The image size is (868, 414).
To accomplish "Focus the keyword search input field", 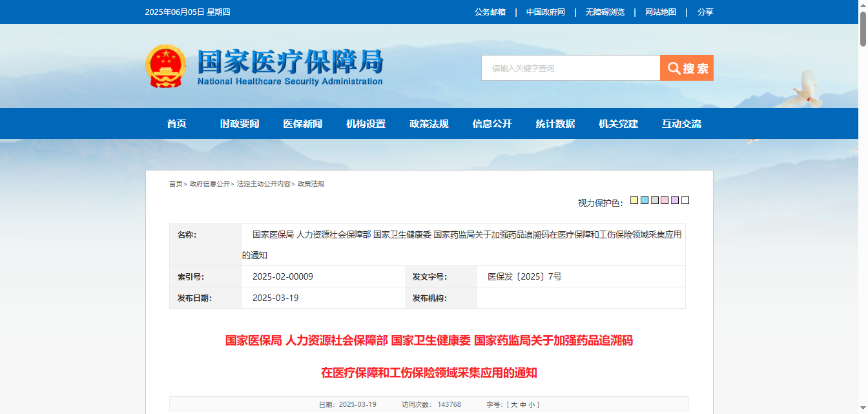I will pyautogui.click(x=570, y=68).
